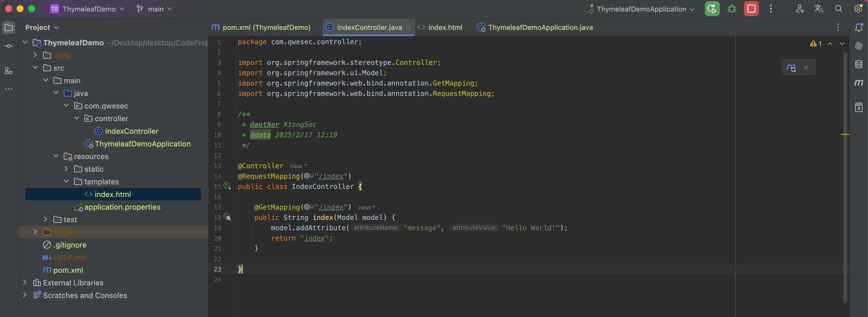Image resolution: width=868 pixels, height=317 pixels.
Task: Open the run configuration dropdown
Action: [x=640, y=9]
